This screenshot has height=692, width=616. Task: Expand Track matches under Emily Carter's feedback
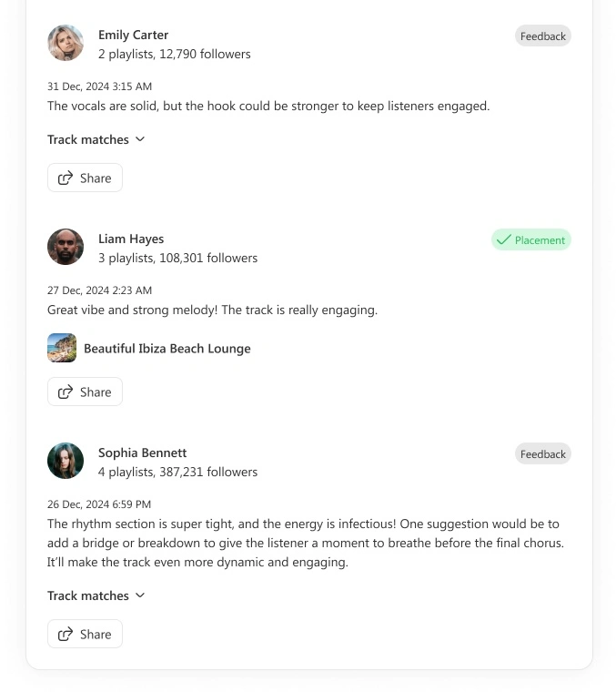click(x=88, y=139)
